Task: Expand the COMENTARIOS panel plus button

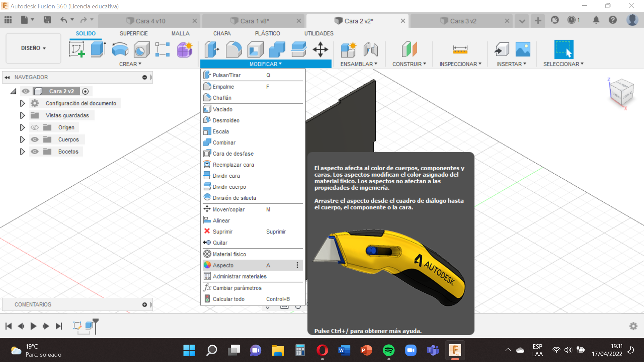Action: click(x=145, y=305)
